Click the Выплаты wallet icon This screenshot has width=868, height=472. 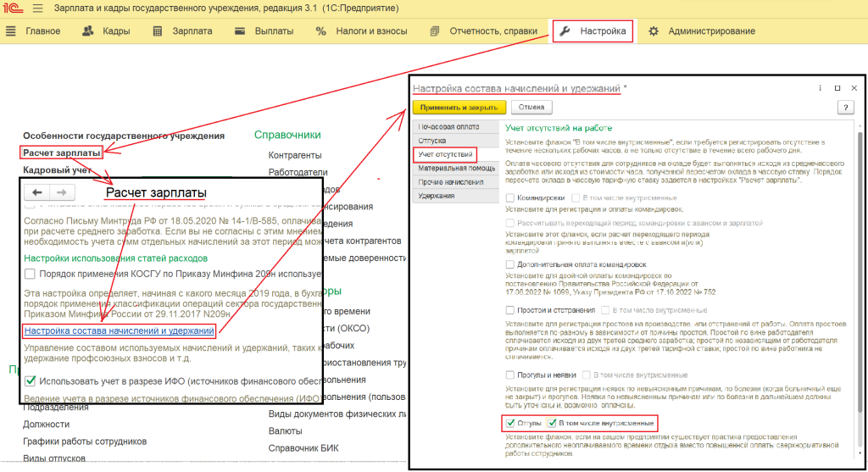point(240,31)
